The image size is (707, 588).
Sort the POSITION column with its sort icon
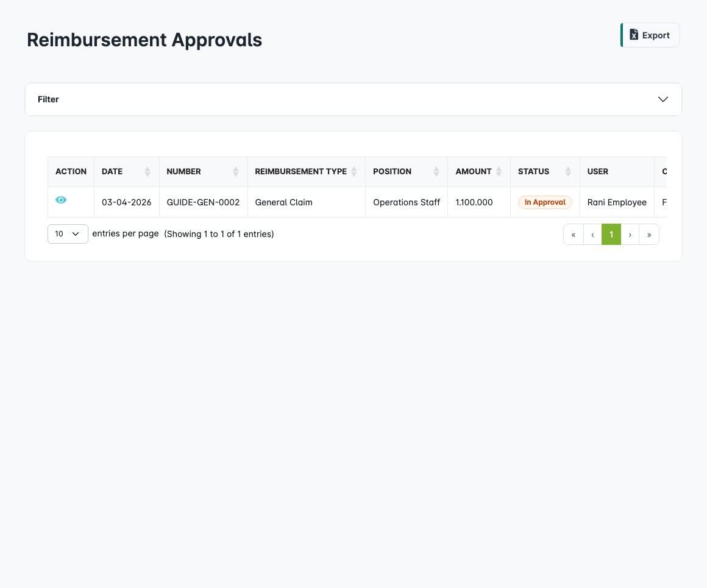click(437, 171)
